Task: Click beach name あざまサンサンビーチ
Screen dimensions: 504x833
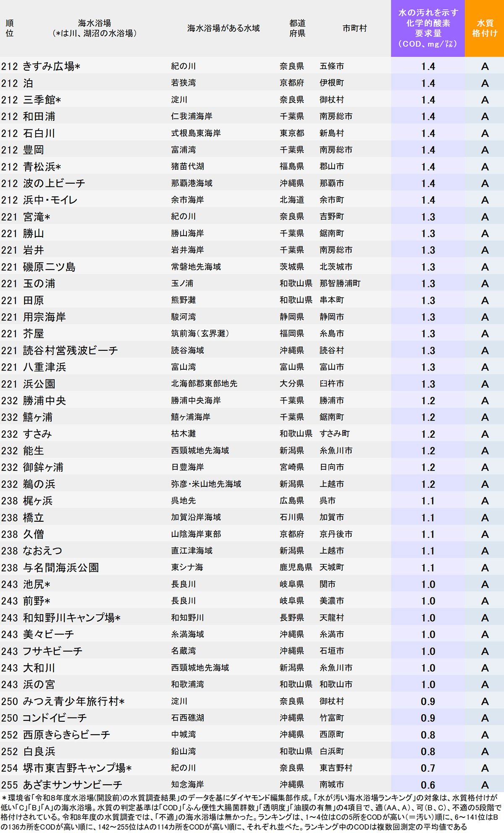Action: click(73, 785)
